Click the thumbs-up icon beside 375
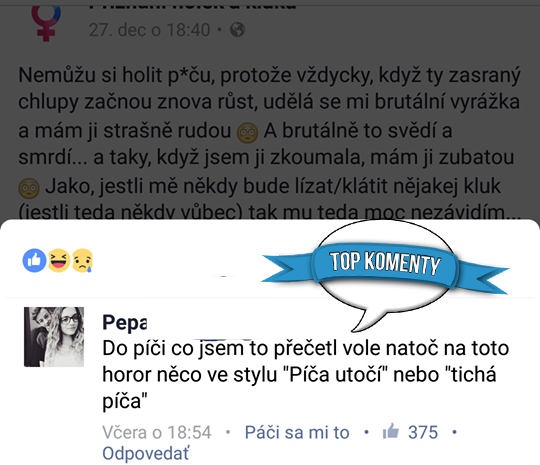Viewport: 540px width, 465px height. pos(391,431)
